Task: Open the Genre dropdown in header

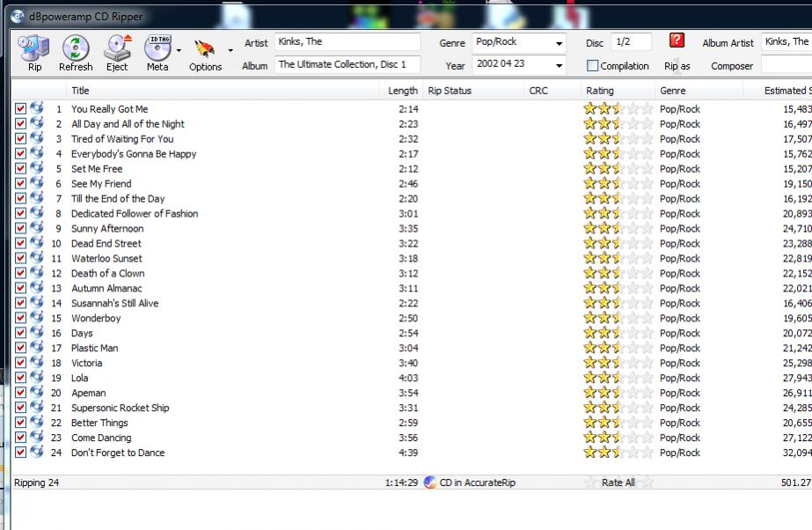Action: 559,43
